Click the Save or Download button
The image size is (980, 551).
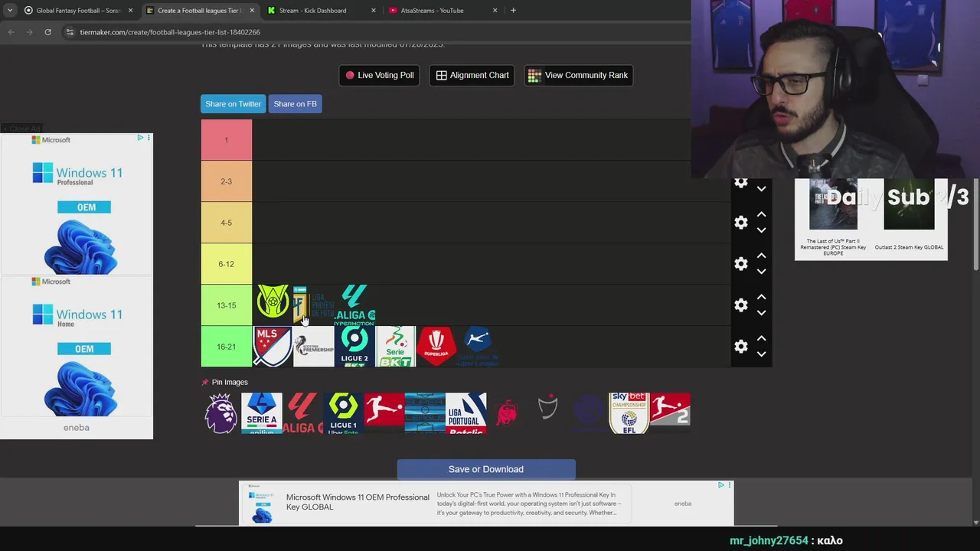[486, 469]
